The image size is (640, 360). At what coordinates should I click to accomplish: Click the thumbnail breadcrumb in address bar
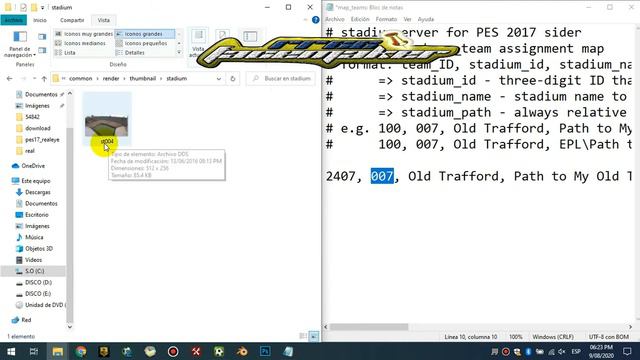pyautogui.click(x=142, y=78)
